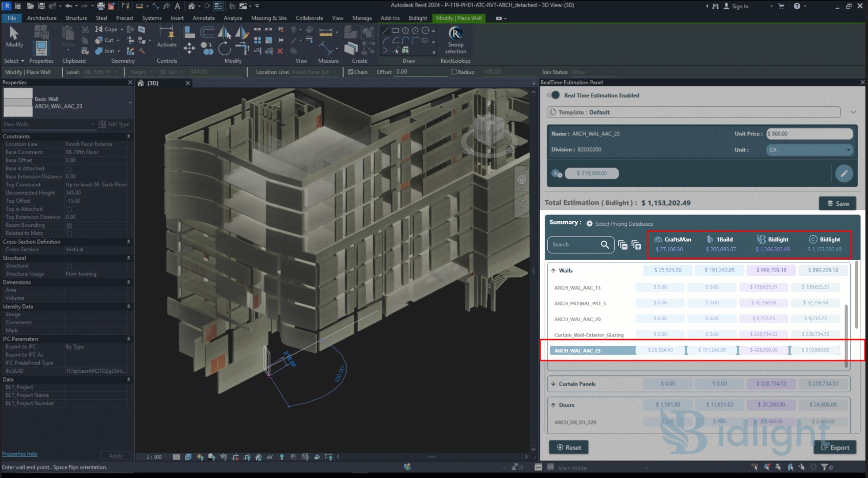Click the search magnifier icon

click(605, 245)
